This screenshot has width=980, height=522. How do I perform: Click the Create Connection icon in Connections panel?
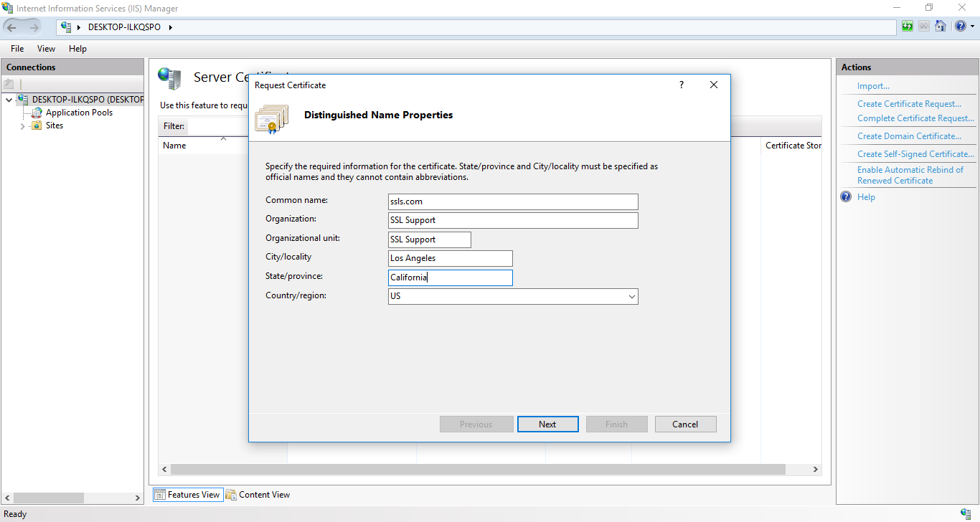click(9, 84)
